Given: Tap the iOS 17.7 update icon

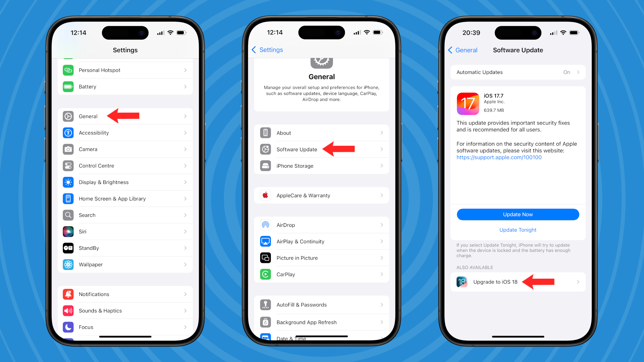Looking at the screenshot, I should click(467, 103).
